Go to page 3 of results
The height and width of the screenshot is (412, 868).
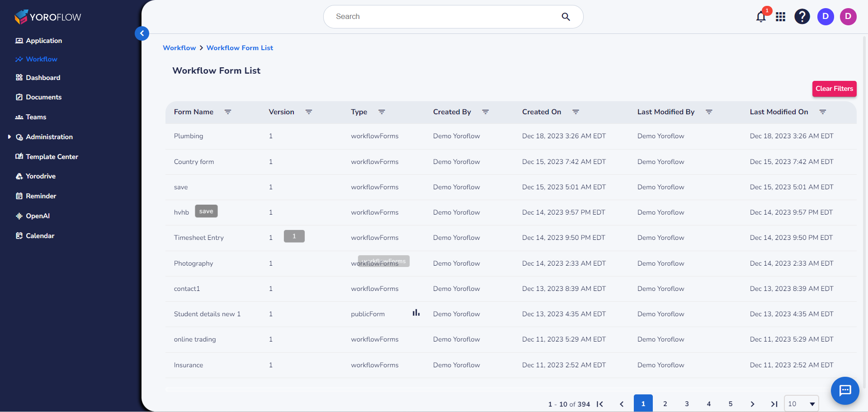[687, 403]
